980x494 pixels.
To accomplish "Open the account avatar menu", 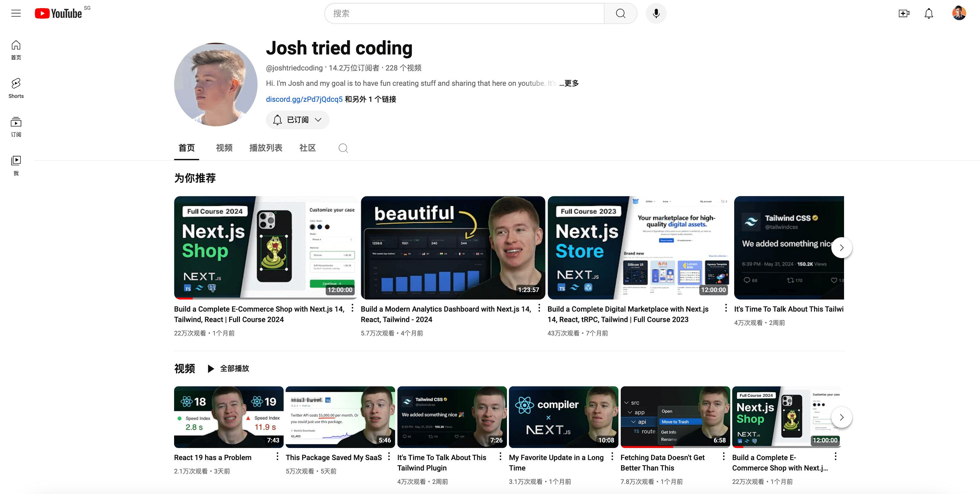I will [959, 13].
